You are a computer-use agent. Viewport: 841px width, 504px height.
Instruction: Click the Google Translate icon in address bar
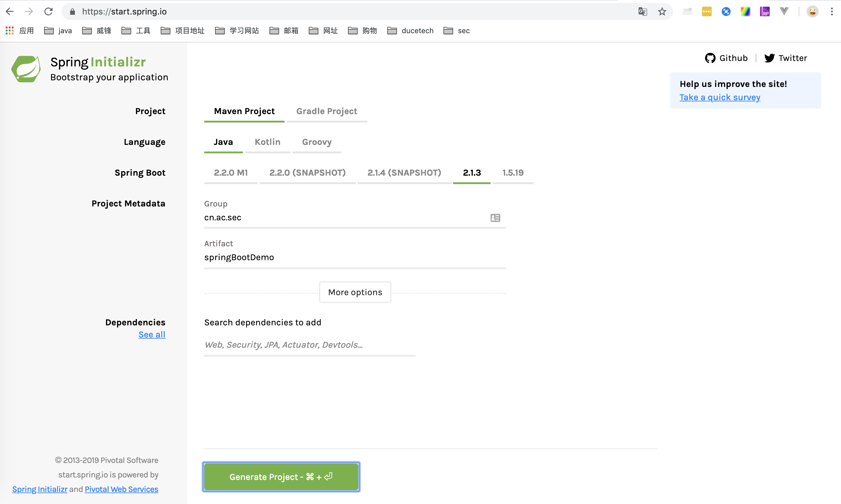click(x=642, y=11)
